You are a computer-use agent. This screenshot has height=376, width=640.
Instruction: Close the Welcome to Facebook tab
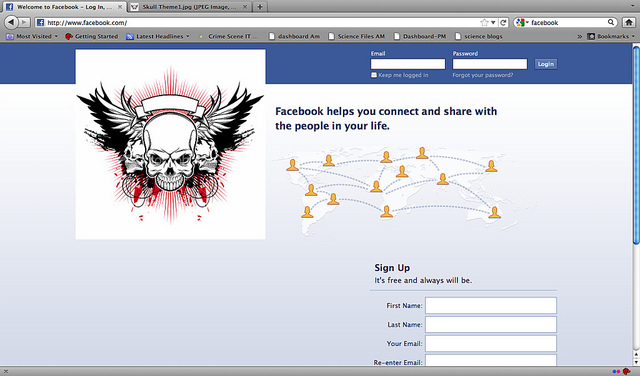click(120, 7)
